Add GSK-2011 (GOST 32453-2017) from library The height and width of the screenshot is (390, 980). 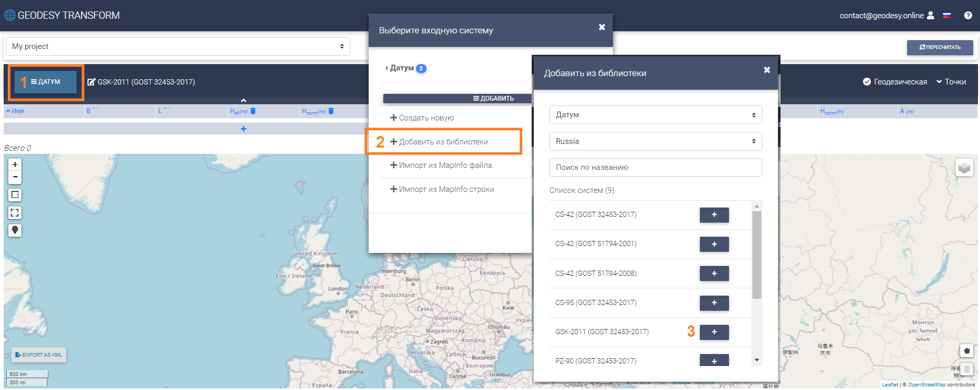click(714, 332)
